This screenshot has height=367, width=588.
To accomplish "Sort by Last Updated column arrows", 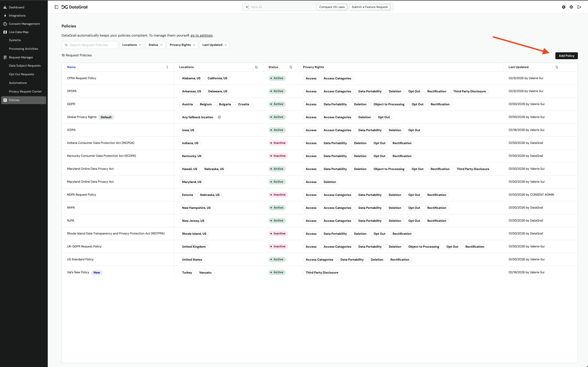I will click(x=557, y=67).
